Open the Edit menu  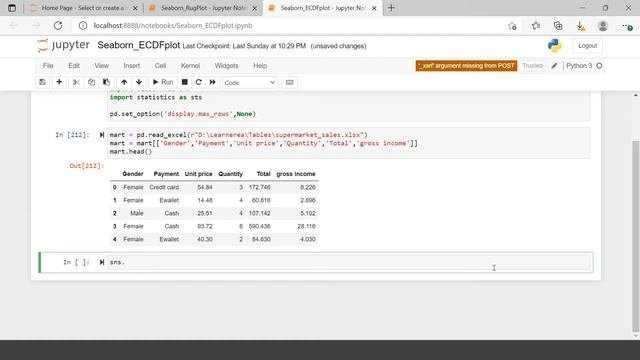(x=74, y=66)
